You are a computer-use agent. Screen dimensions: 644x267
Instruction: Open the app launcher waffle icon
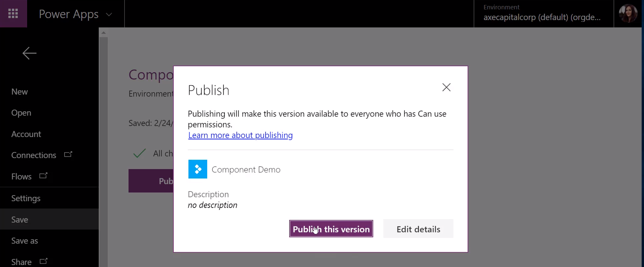pyautogui.click(x=13, y=14)
